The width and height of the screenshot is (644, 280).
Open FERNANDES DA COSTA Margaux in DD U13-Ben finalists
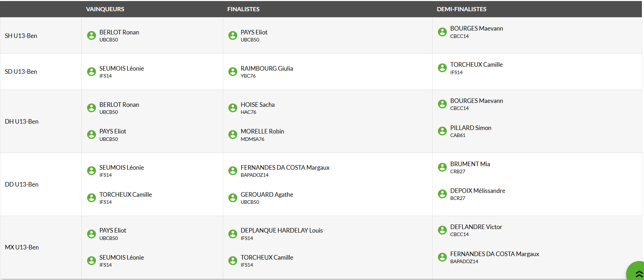click(285, 168)
